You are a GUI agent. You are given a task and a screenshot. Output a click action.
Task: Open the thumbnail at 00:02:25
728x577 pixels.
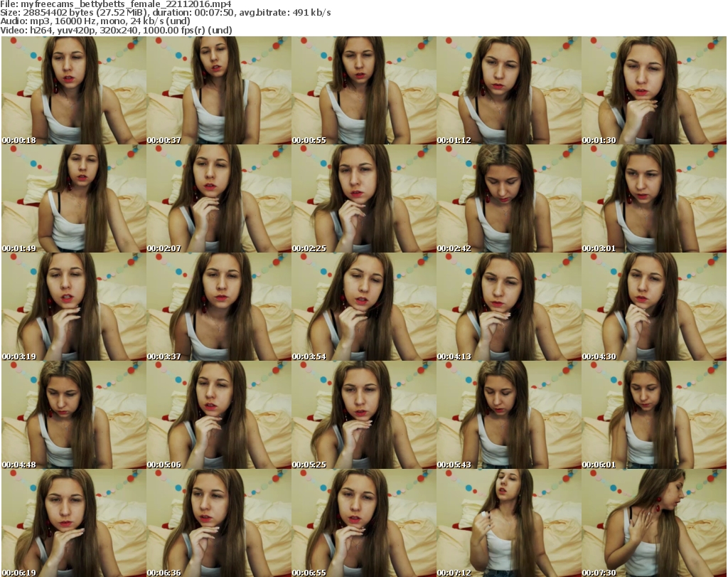pos(363,198)
